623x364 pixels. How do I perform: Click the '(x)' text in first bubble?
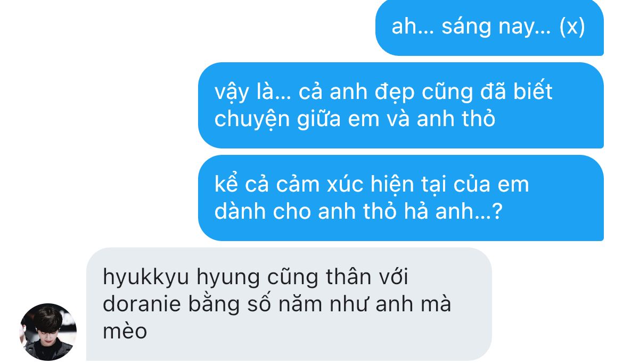click(572, 27)
